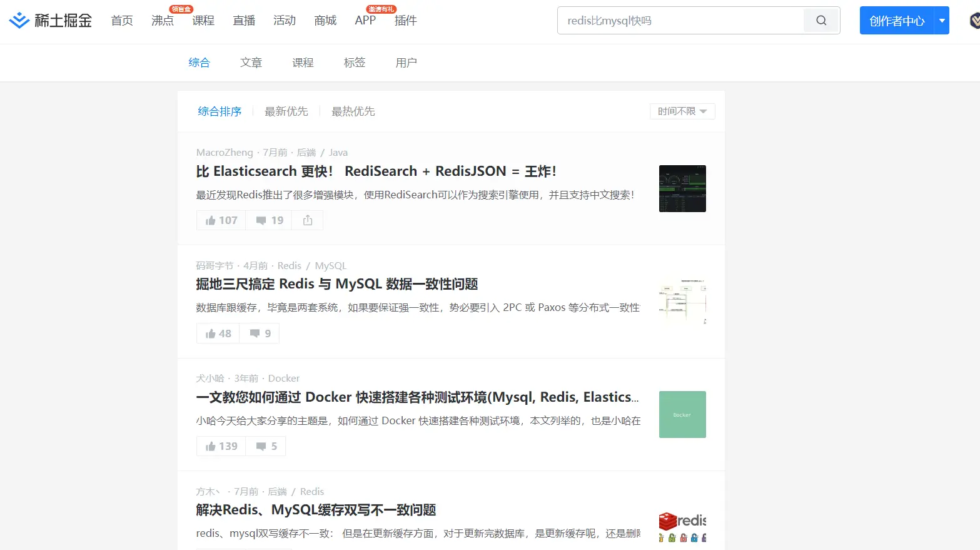Screen dimensions: 980x550
Task: Open article 解决Redis、MySQL缓存双写不一致问题
Action: pyautogui.click(x=316, y=510)
